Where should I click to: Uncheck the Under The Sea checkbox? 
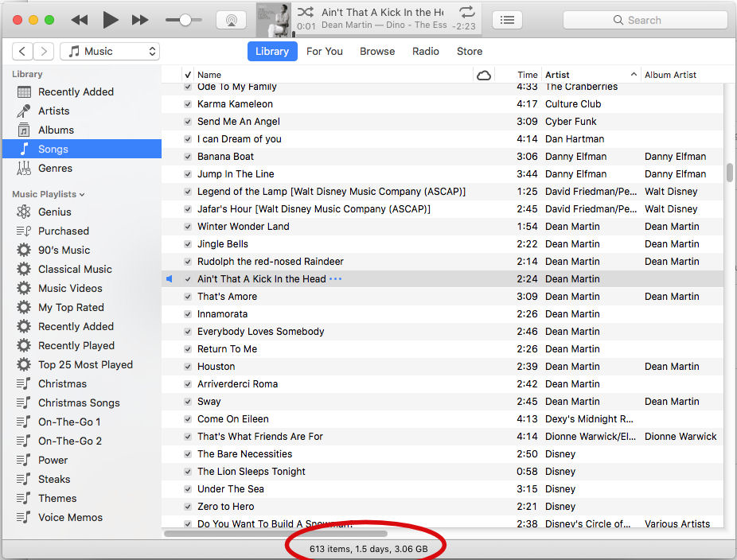188,489
